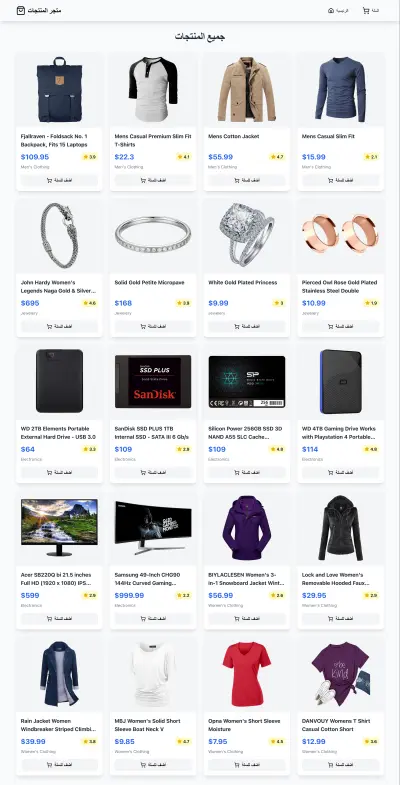Add DANVOUY Womens T Shirt to cart
The width and height of the screenshot is (400, 785).
(x=340, y=765)
